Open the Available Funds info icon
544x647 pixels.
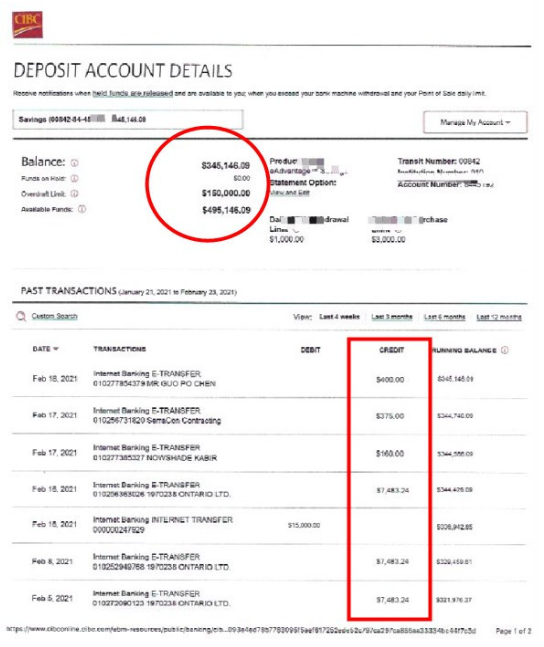click(x=82, y=209)
